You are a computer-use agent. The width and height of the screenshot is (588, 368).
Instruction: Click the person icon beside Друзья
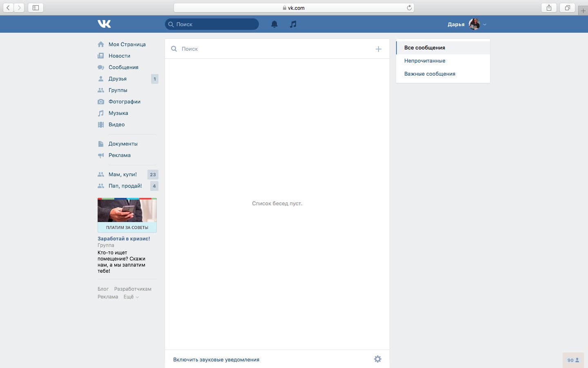coord(101,79)
